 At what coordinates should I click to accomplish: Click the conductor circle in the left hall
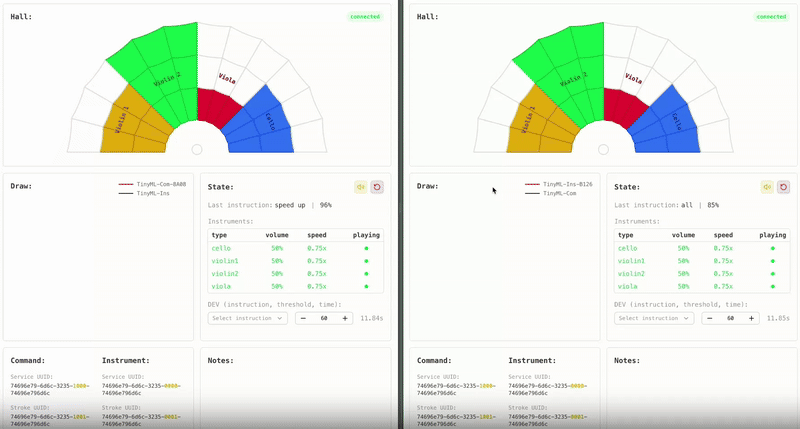pos(197,150)
